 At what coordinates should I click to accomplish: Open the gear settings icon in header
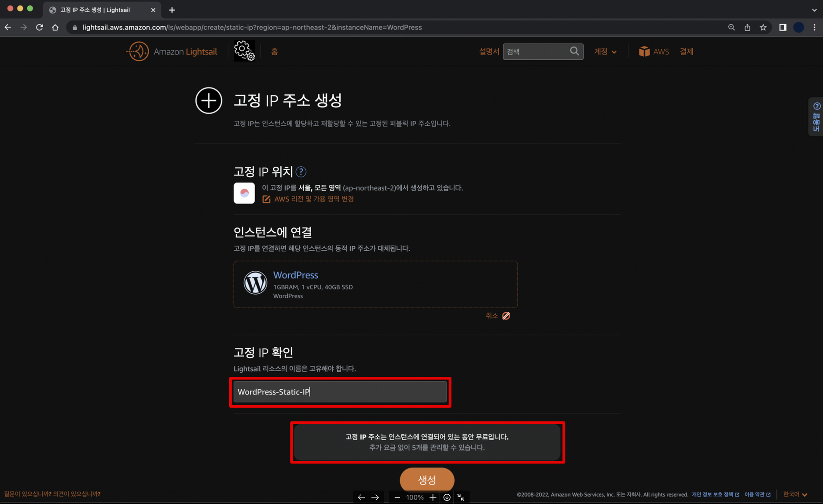[244, 51]
